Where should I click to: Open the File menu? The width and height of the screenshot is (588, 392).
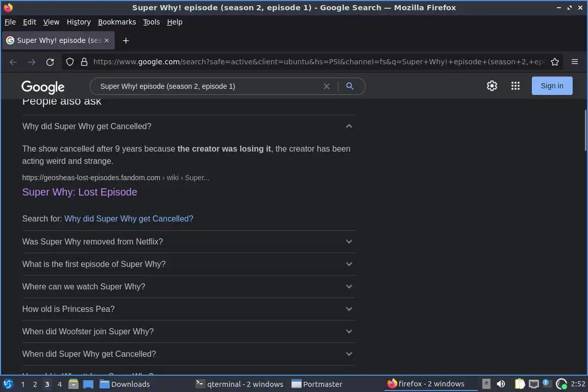(10, 22)
